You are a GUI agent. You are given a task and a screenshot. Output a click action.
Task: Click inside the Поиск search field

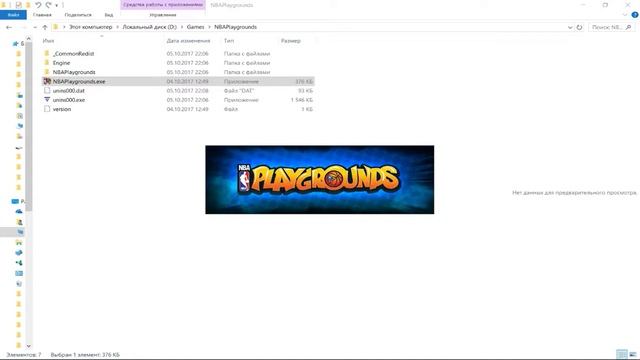pos(606,27)
